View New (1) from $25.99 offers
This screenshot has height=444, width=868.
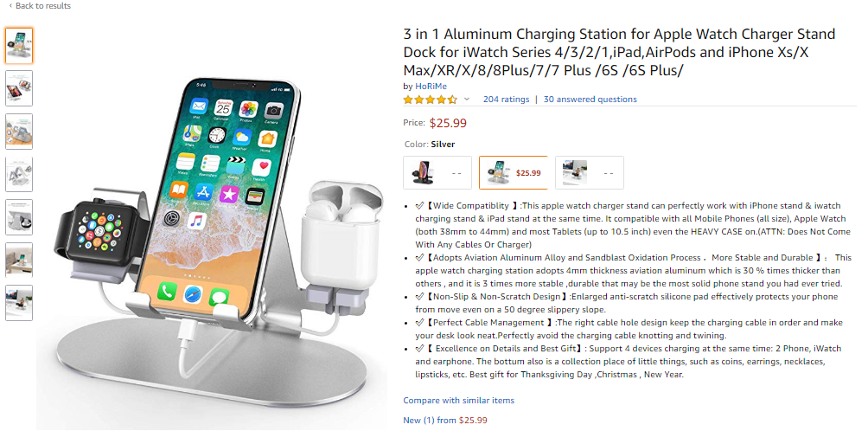tap(445, 420)
